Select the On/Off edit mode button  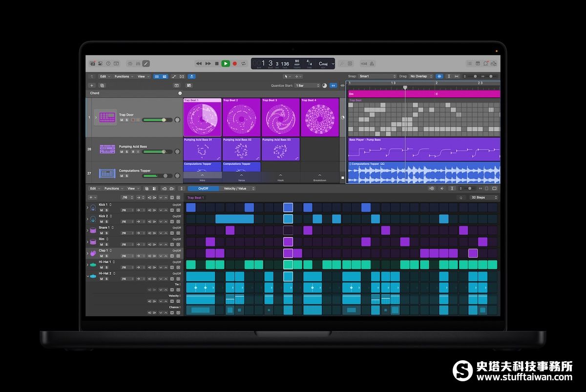[202, 188]
